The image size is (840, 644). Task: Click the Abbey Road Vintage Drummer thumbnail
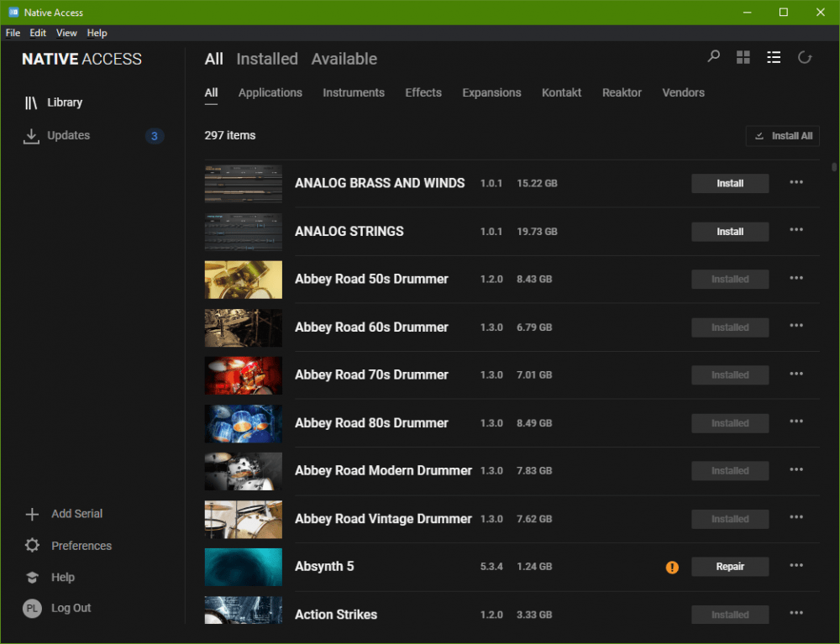(x=244, y=519)
